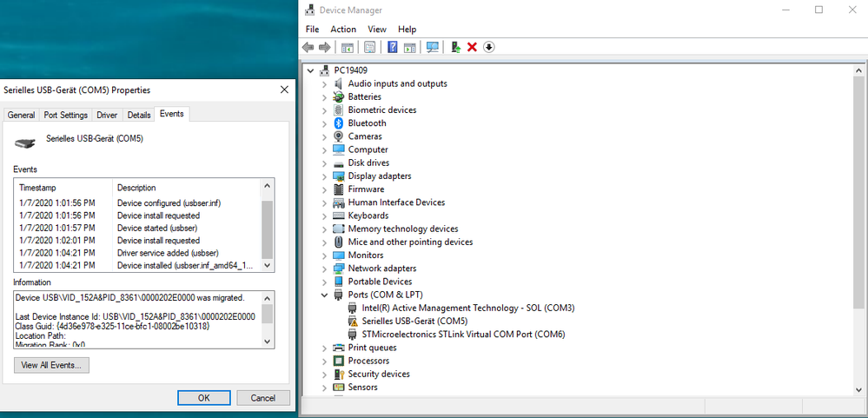Click the Firmware category icon

pyautogui.click(x=339, y=189)
